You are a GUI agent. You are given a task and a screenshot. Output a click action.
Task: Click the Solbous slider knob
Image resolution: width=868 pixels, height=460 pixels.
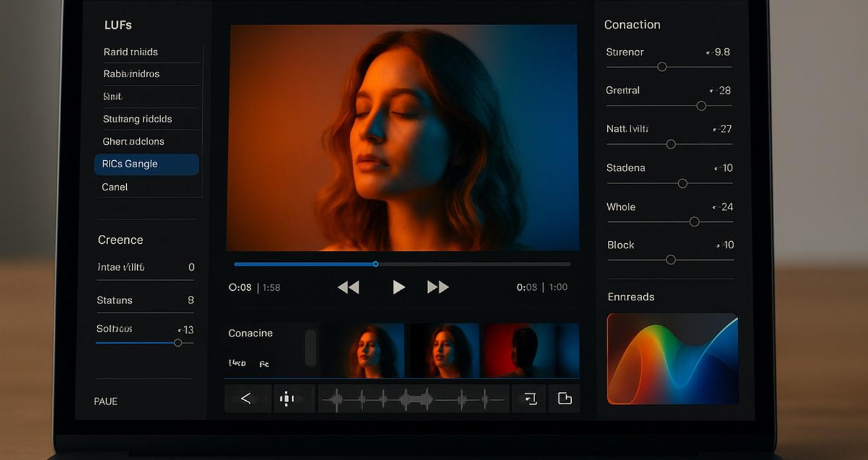pyautogui.click(x=178, y=343)
